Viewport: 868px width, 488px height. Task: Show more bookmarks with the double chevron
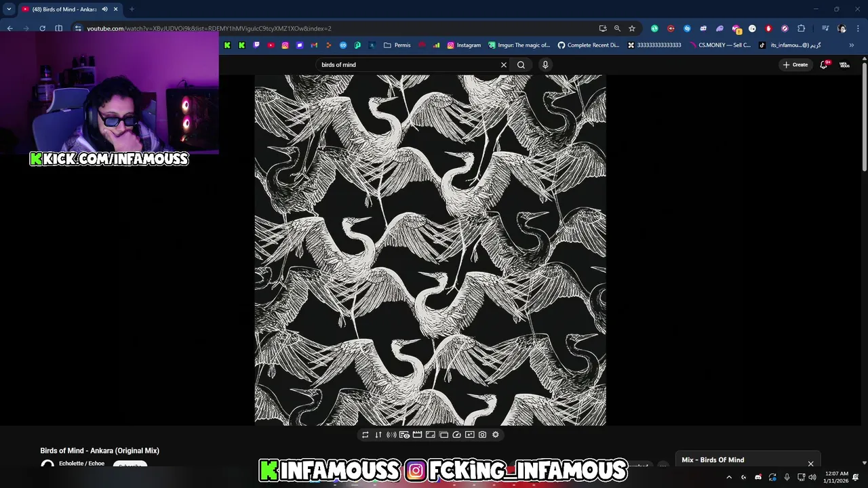[x=852, y=45]
